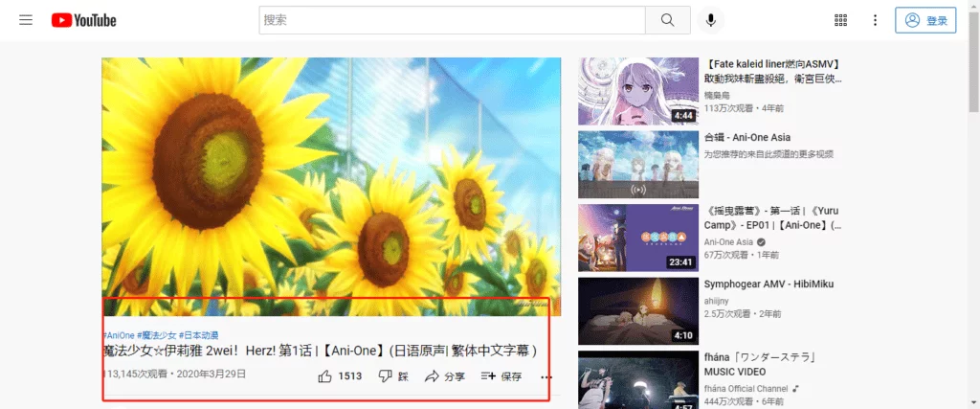Open the 合辑 - Ani-One Asia mix thumbnail
Screen dimensions: 980x409
tap(638, 165)
